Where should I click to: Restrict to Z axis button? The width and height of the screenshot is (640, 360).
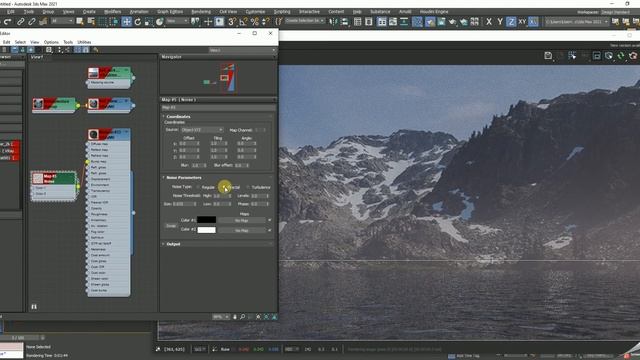pyautogui.click(x=511, y=22)
